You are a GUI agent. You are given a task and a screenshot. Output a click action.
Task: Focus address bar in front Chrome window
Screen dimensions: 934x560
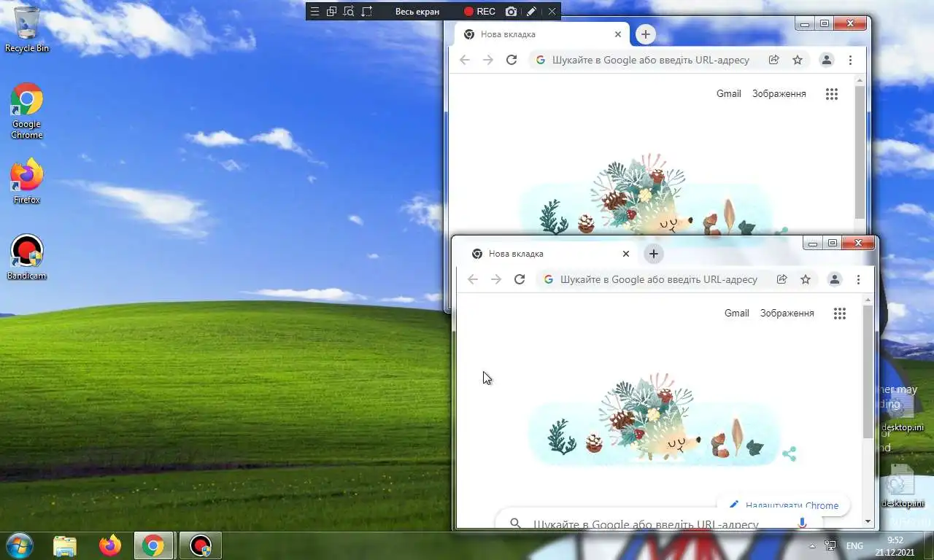click(x=659, y=279)
